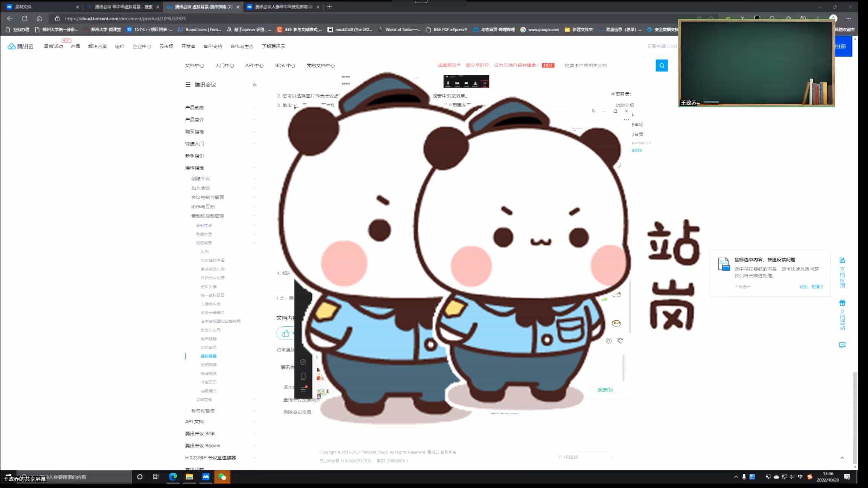868x488 pixels.
Task: Click the 删除会议投票 link
Action: point(297,412)
